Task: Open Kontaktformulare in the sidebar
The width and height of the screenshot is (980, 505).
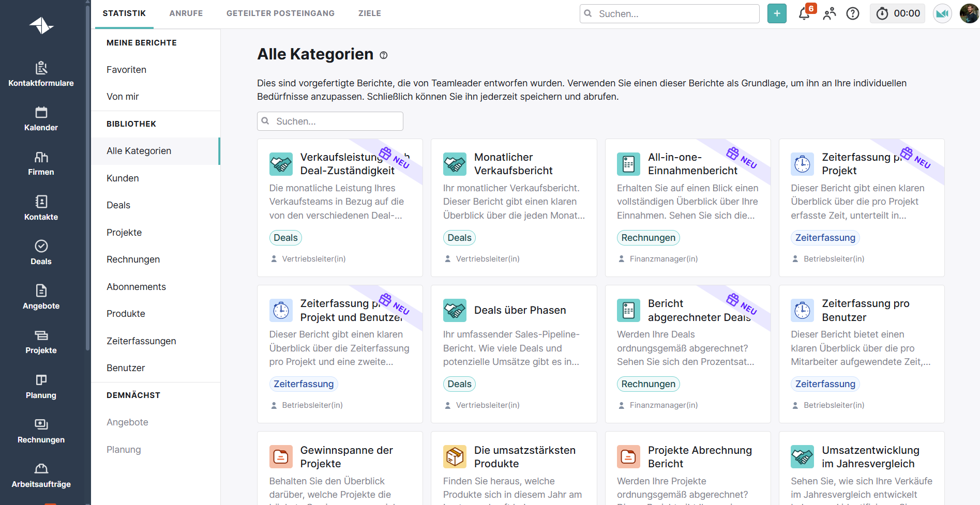Action: 41,74
